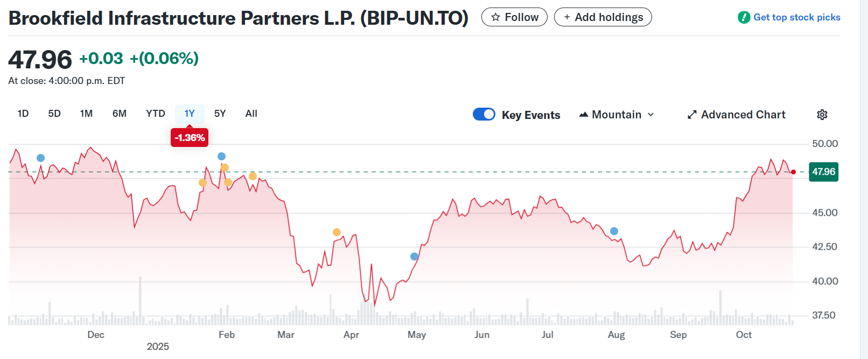Click the green top stock picks badge icon
This screenshot has height=359, width=868.
click(x=744, y=17)
